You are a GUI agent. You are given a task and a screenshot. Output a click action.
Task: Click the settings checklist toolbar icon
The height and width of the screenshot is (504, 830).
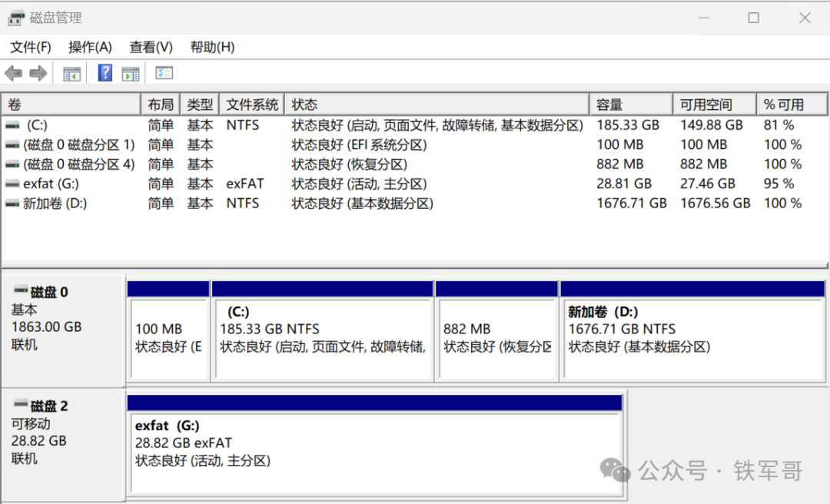164,73
